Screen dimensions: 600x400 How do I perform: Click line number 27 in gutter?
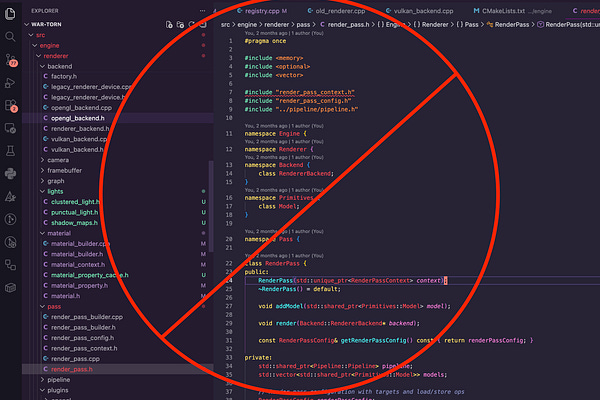[229, 306]
